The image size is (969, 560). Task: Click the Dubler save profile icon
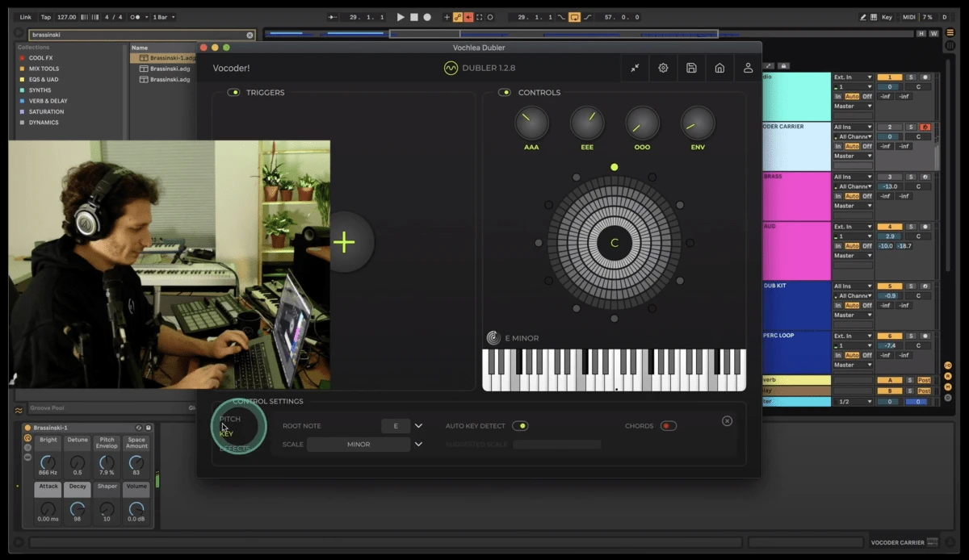(691, 69)
